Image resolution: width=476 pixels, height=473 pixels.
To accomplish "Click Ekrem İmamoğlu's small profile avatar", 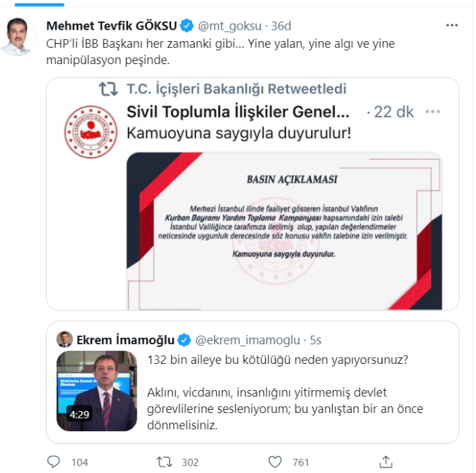I will [x=65, y=340].
